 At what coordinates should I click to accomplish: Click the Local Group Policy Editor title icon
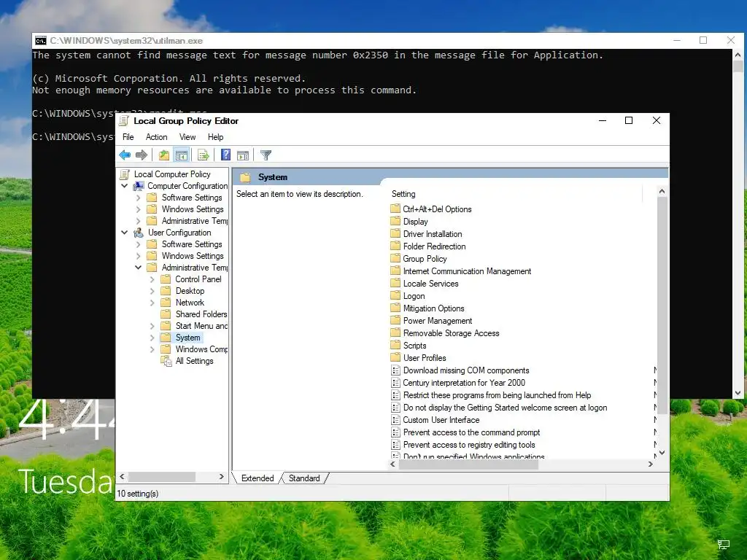click(x=124, y=120)
